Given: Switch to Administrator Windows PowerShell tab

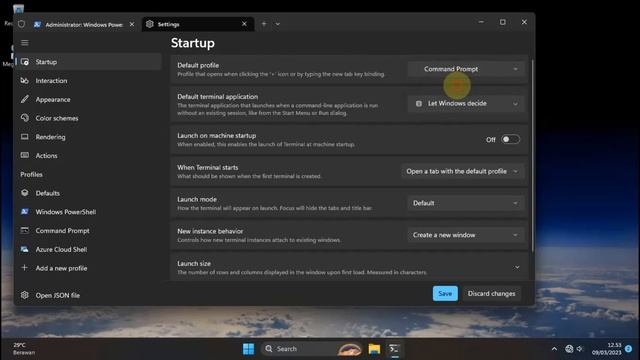Looking at the screenshot, I should coord(84,24).
